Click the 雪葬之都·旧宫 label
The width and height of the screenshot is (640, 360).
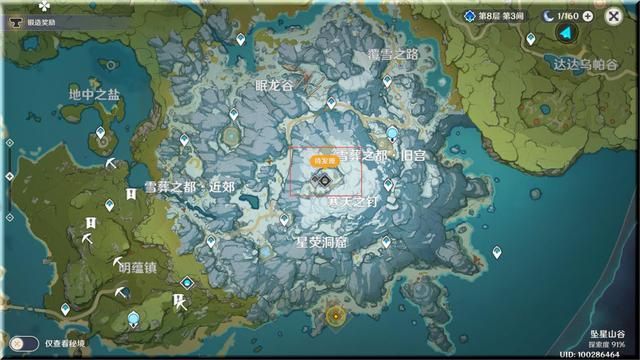click(x=382, y=156)
